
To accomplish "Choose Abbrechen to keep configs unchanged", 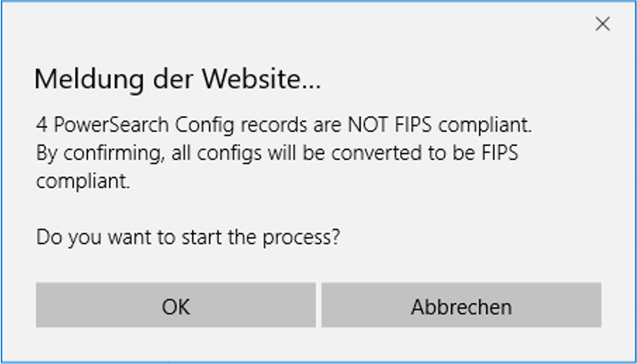I will tap(461, 305).
